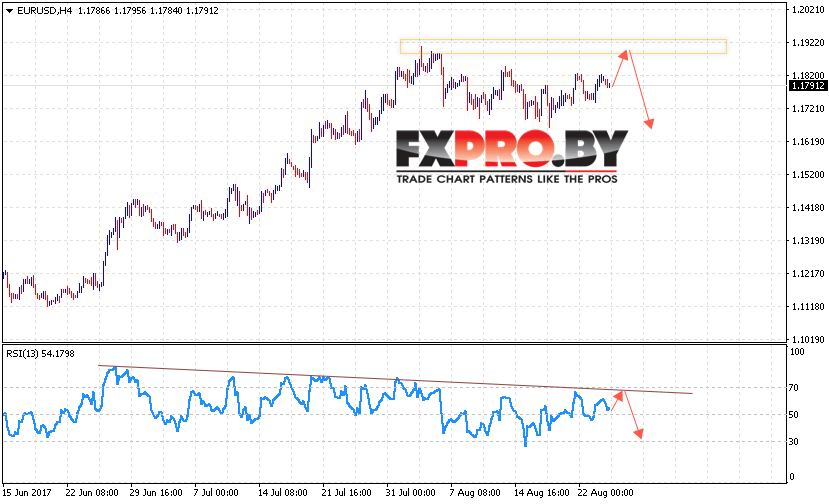Screen dimensions: 829x504
Task: Open the chart menu triangle beside EURUSD,H4
Action: [x=9, y=11]
